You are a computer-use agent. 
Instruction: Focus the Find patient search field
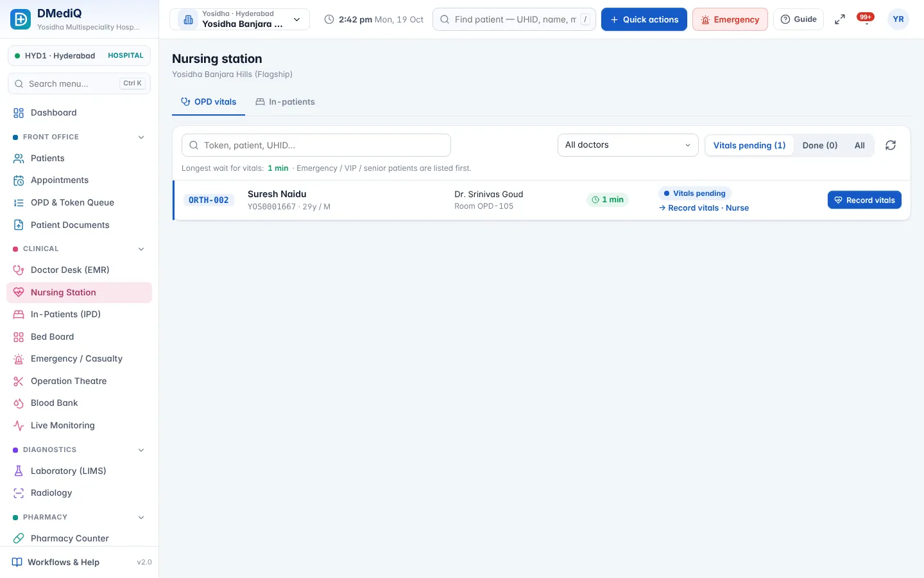514,19
